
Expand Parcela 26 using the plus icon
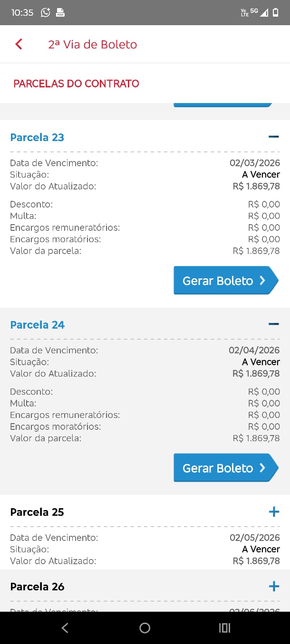(274, 587)
